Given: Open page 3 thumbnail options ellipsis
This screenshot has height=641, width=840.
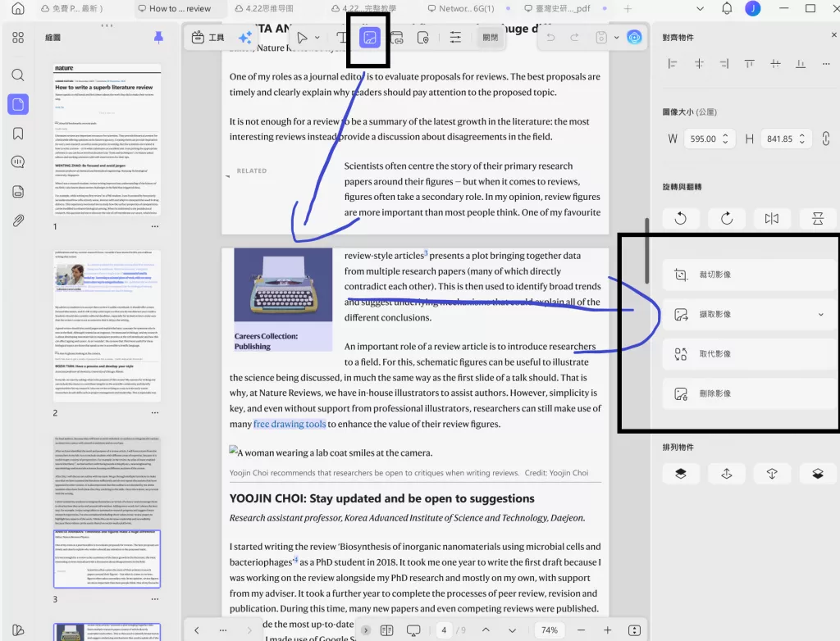Looking at the screenshot, I should [x=155, y=599].
